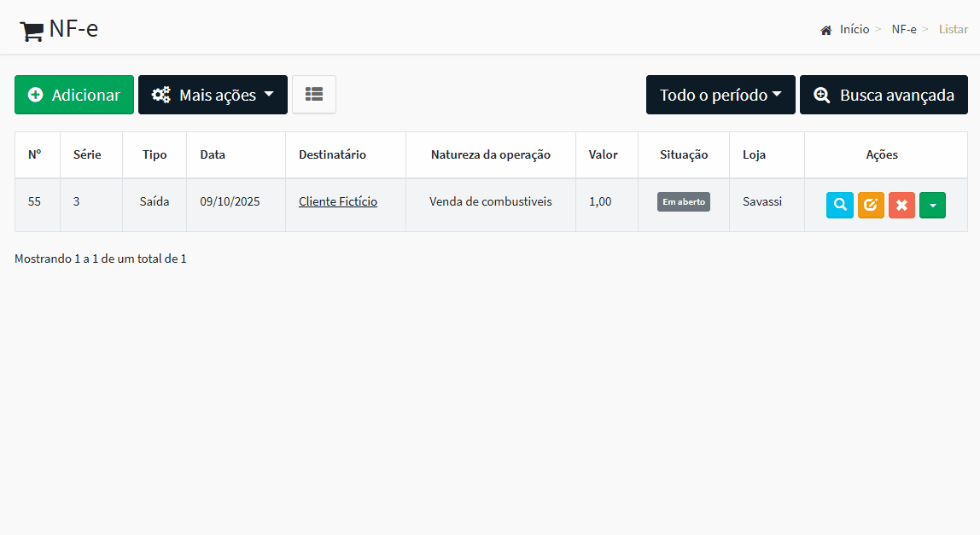Click the Em aberto status badge
980x535 pixels.
683,201
